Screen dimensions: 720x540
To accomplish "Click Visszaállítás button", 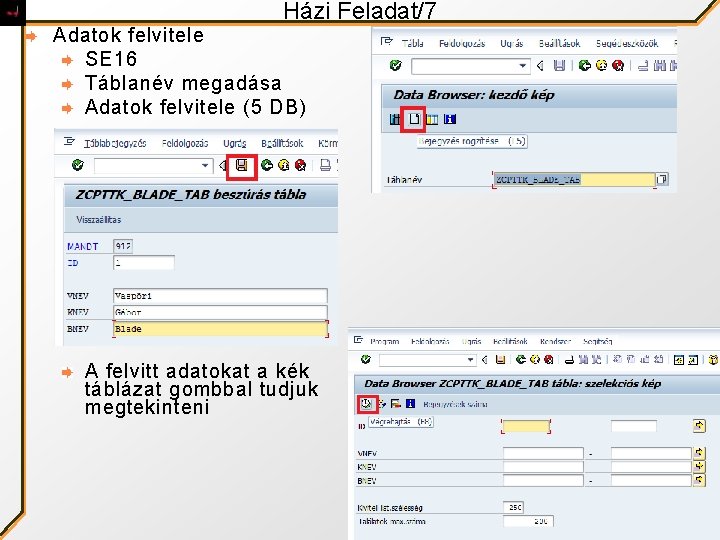I will click(99, 219).
